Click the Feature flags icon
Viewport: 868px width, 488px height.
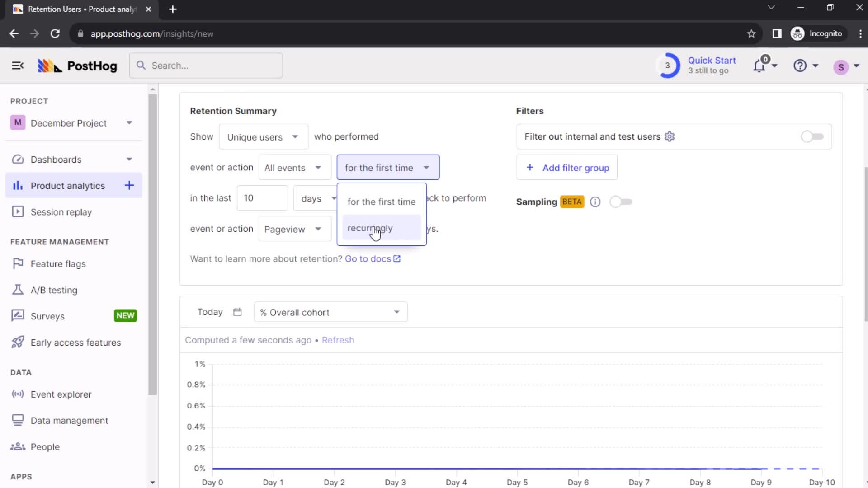pos(17,264)
